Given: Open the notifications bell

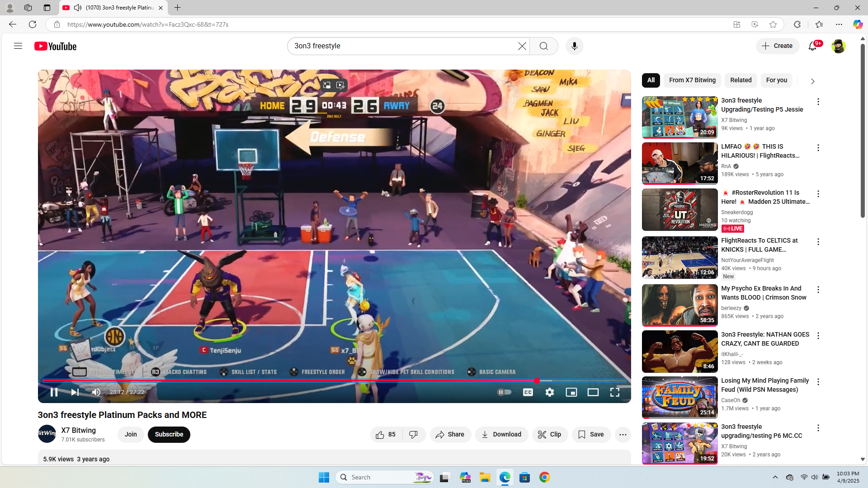Looking at the screenshot, I should coord(813,46).
